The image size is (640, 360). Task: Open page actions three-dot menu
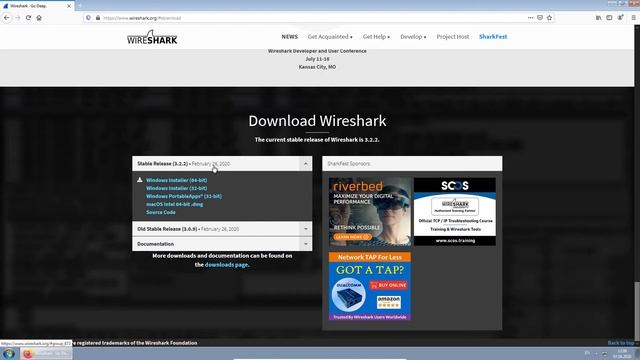pyautogui.click(x=530, y=18)
